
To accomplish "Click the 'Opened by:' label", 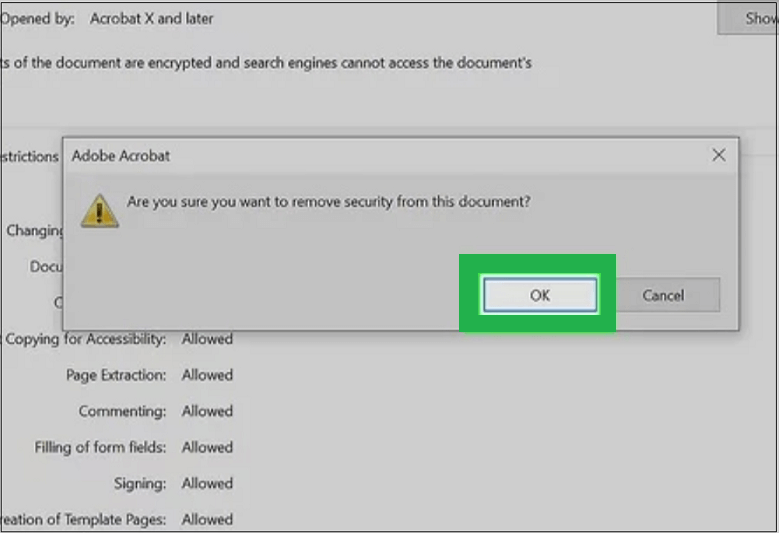I will [37, 19].
